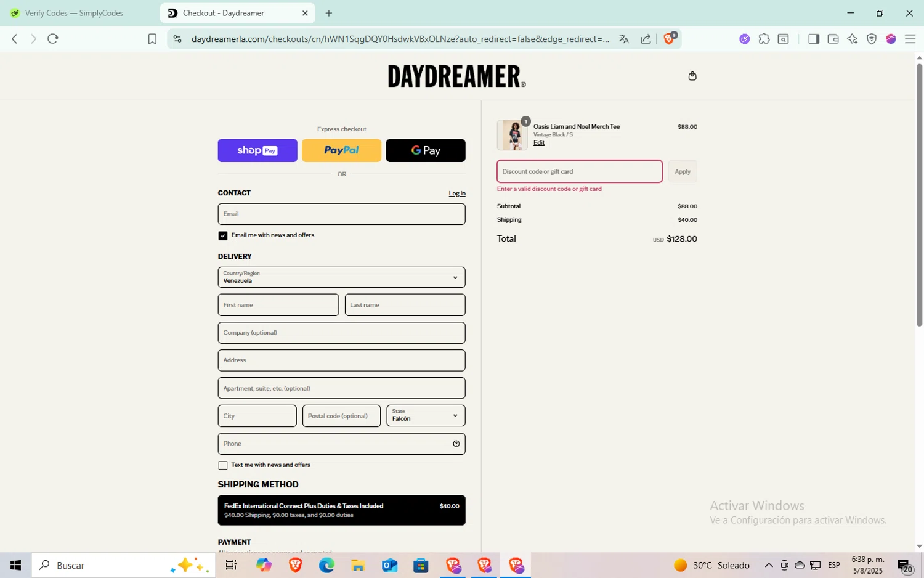
Task: Open File Explorer from the taskbar
Action: click(358, 565)
